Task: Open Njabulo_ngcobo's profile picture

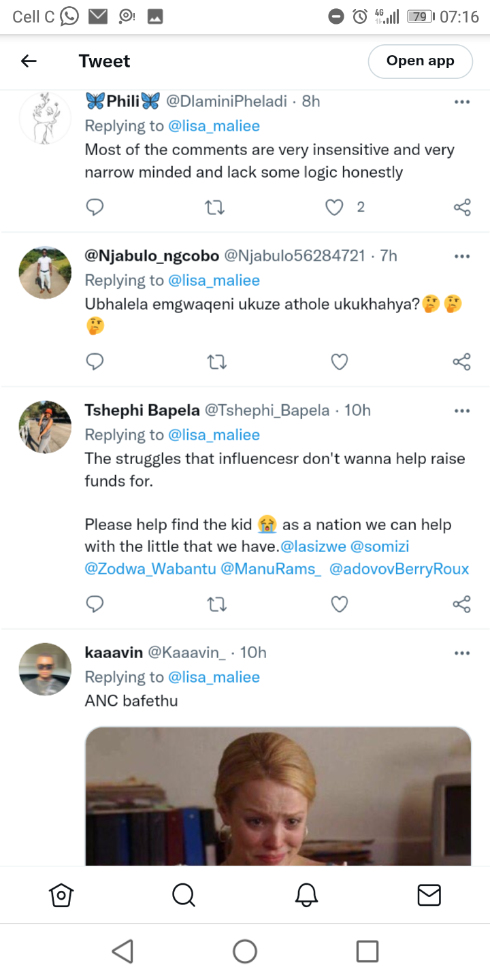Action: click(x=45, y=272)
